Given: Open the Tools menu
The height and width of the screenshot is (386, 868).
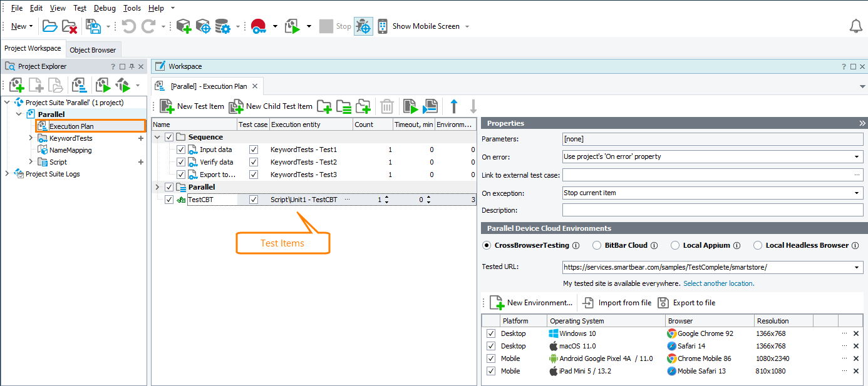Looking at the screenshot, I should tap(132, 8).
